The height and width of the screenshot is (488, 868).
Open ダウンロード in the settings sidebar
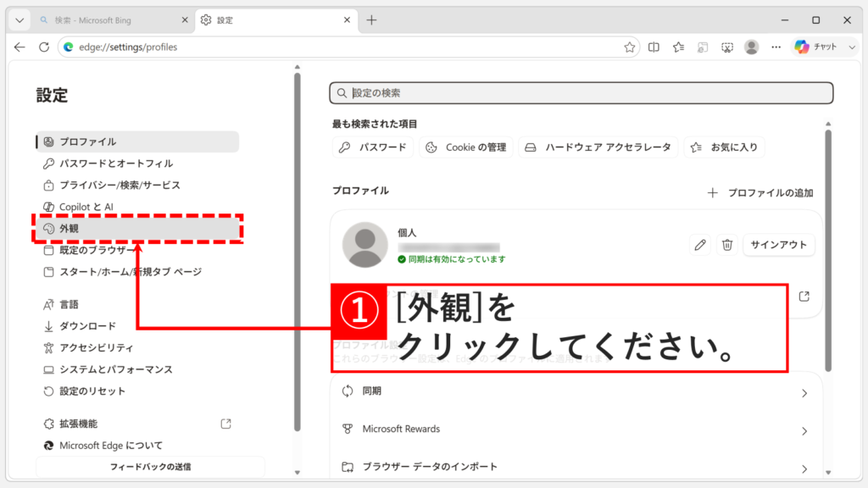[138, 326]
